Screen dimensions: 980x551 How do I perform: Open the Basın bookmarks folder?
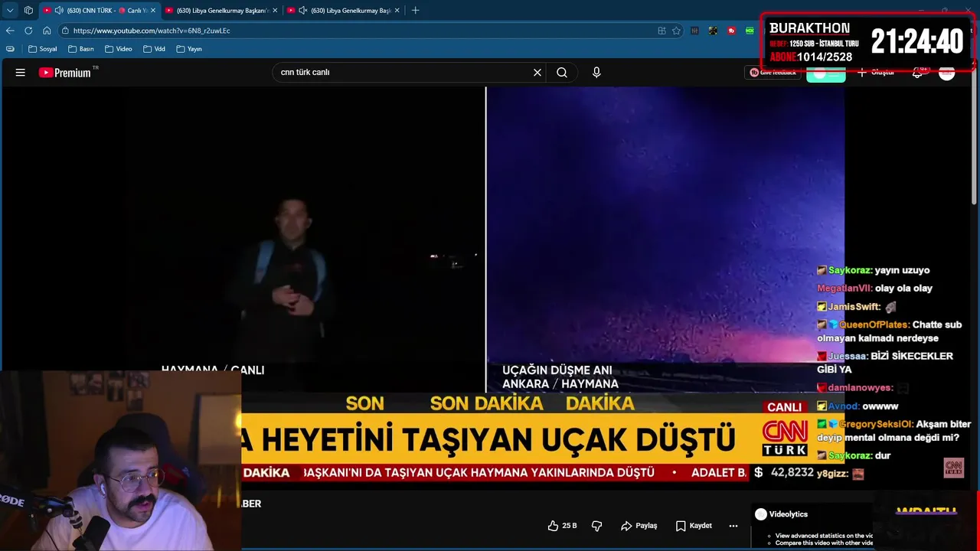coord(81,49)
